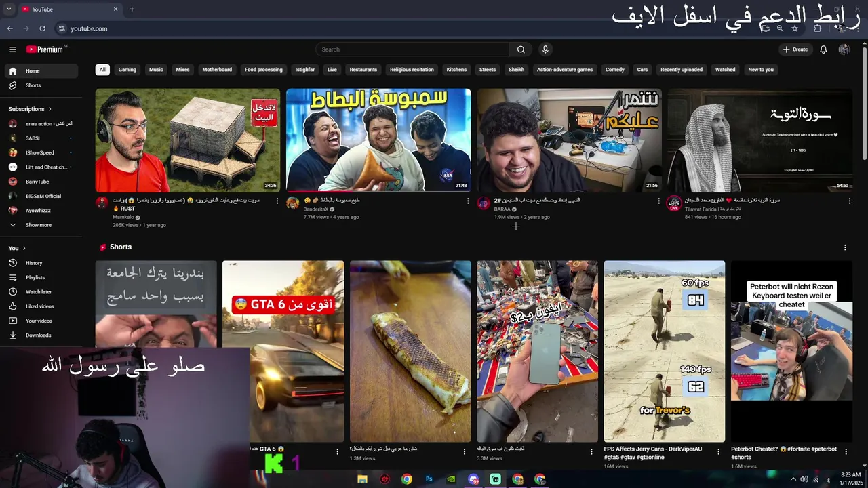Open options for FPS Affects Jerry Cans short

point(719,451)
